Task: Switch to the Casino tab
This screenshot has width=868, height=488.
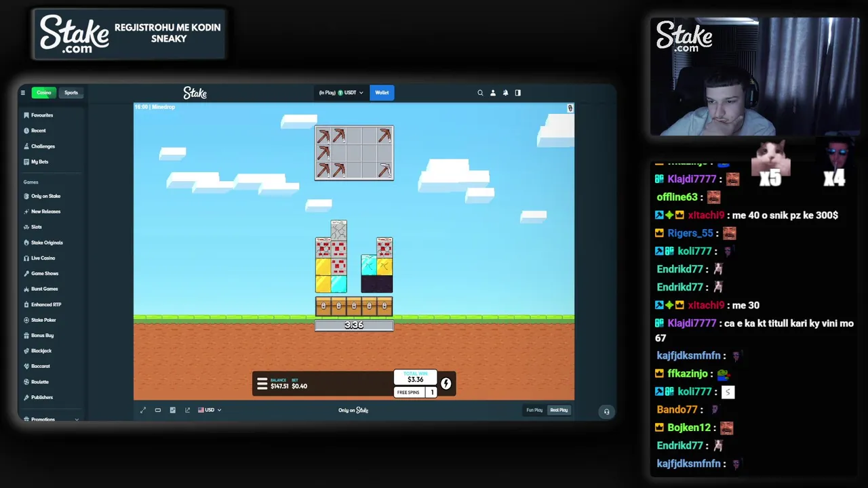Action: (x=44, y=93)
